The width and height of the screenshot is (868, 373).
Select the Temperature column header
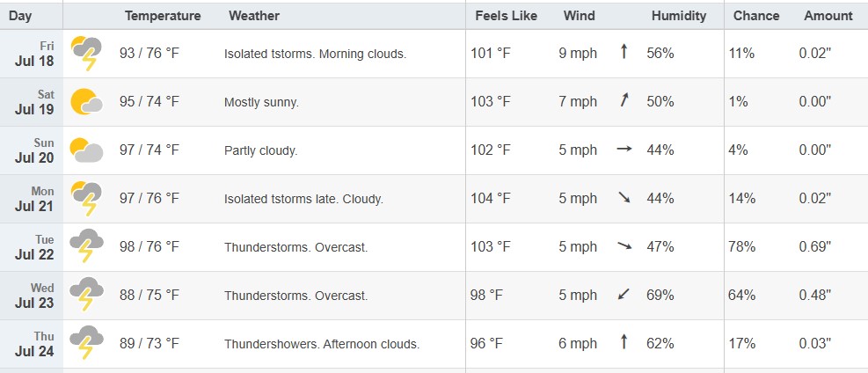[x=163, y=16]
